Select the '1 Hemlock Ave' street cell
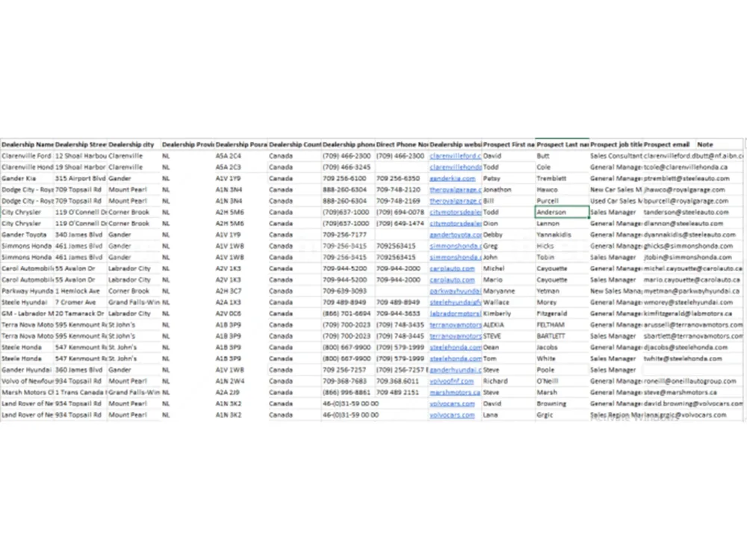The image size is (747, 560). point(81,291)
